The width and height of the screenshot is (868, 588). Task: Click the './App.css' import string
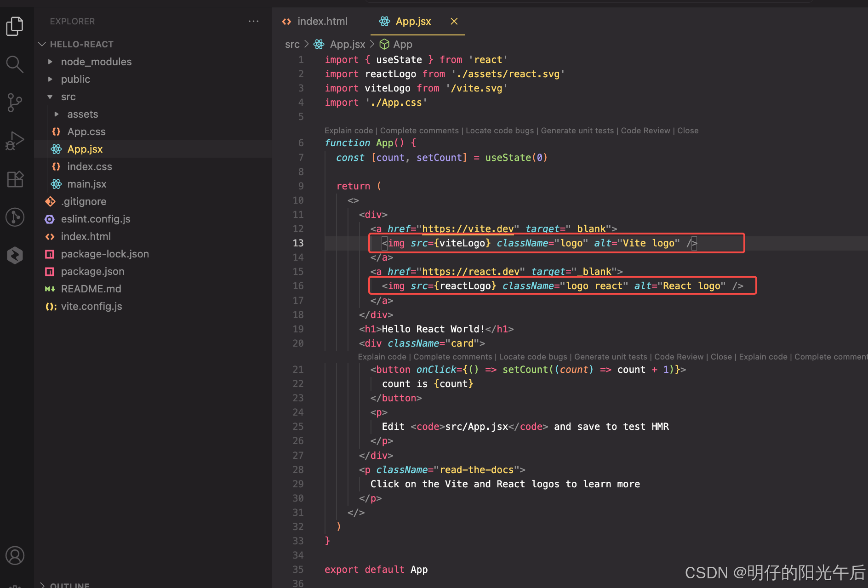click(x=396, y=103)
